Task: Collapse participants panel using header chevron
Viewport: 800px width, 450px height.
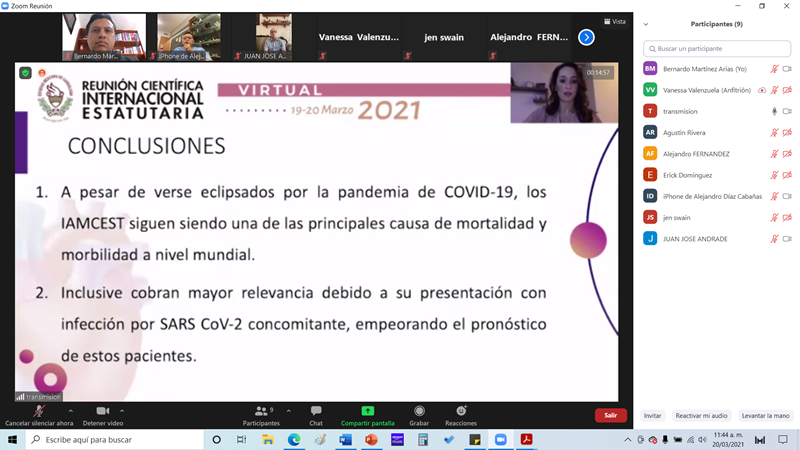Action: [x=646, y=24]
